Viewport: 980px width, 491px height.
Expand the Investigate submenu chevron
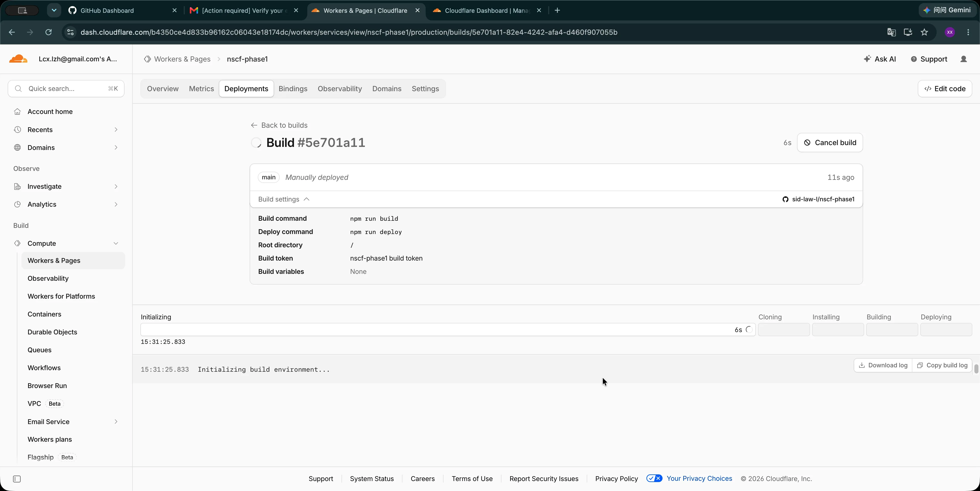point(116,186)
